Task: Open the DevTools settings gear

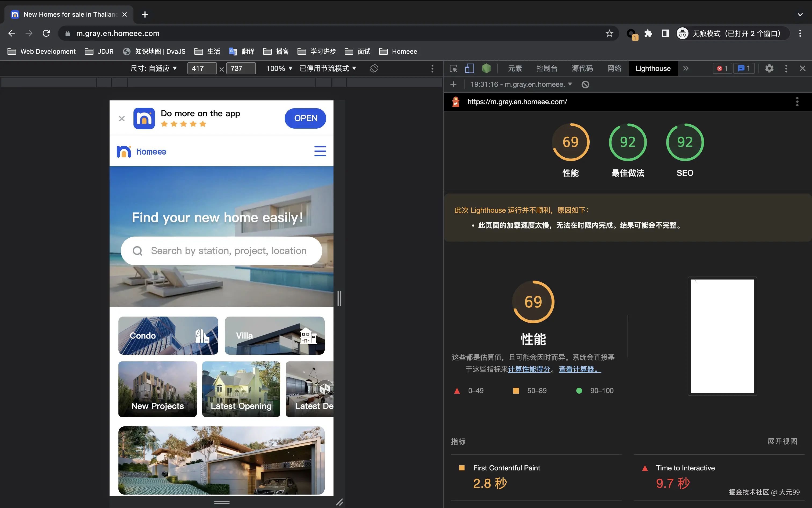Action: [769, 68]
